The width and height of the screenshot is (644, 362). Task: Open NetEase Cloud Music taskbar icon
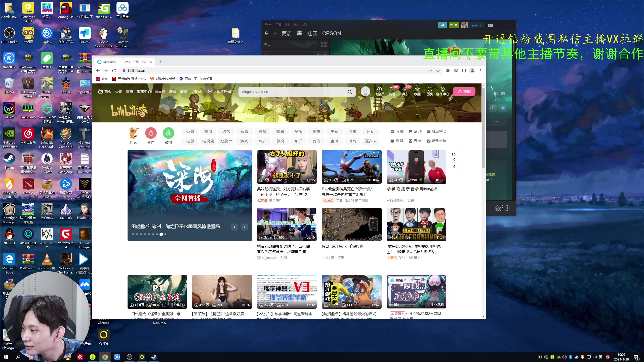point(80,357)
